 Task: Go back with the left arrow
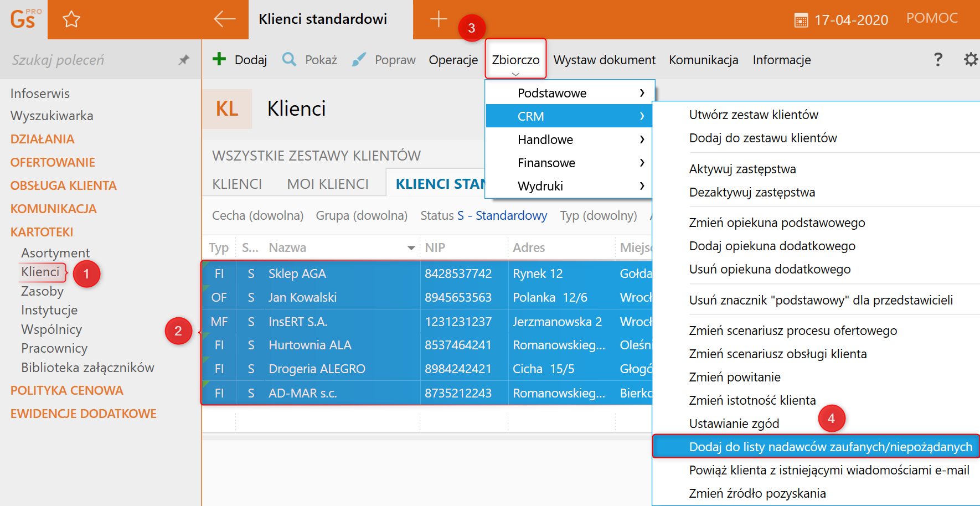pyautogui.click(x=225, y=19)
